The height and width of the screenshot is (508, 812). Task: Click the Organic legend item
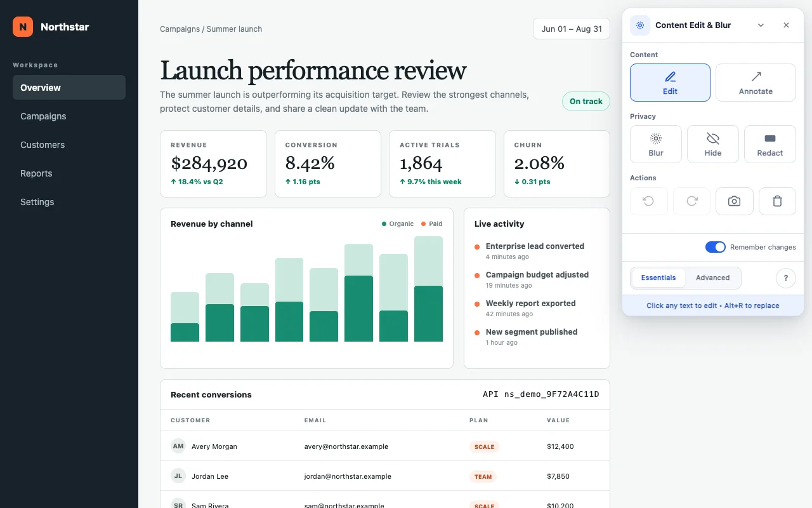click(x=398, y=224)
